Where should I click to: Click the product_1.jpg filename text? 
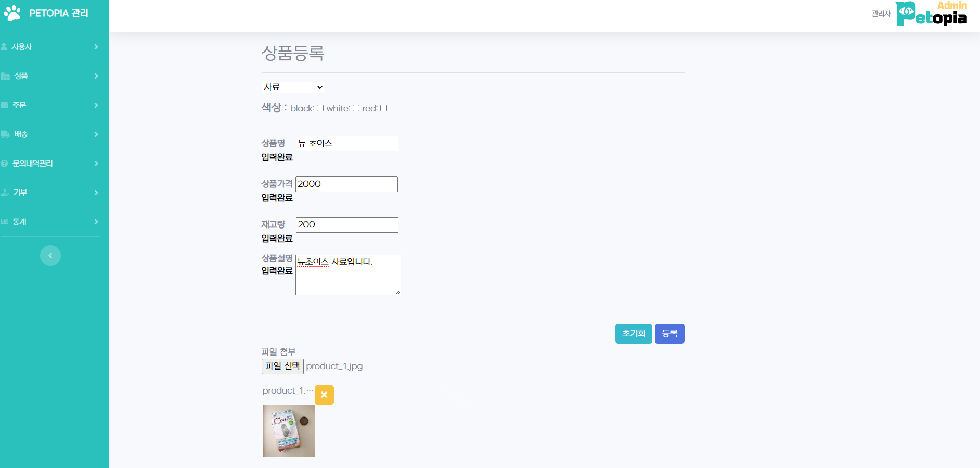point(334,366)
